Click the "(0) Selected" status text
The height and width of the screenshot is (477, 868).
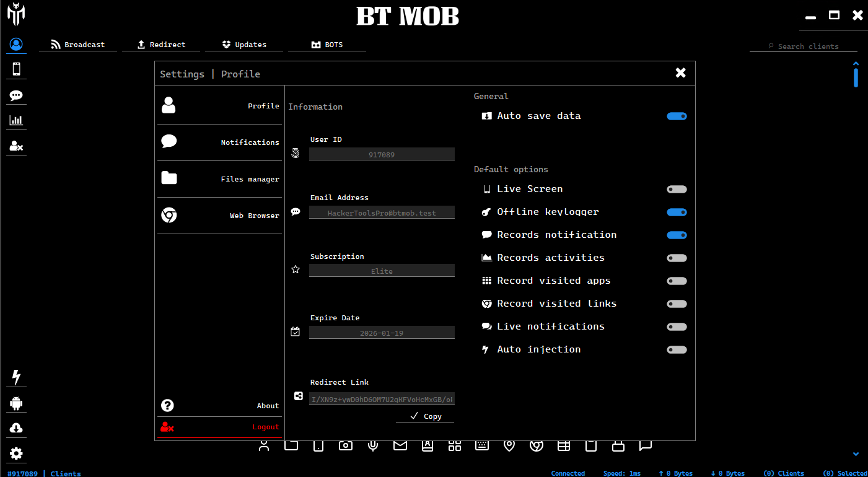(x=845, y=473)
